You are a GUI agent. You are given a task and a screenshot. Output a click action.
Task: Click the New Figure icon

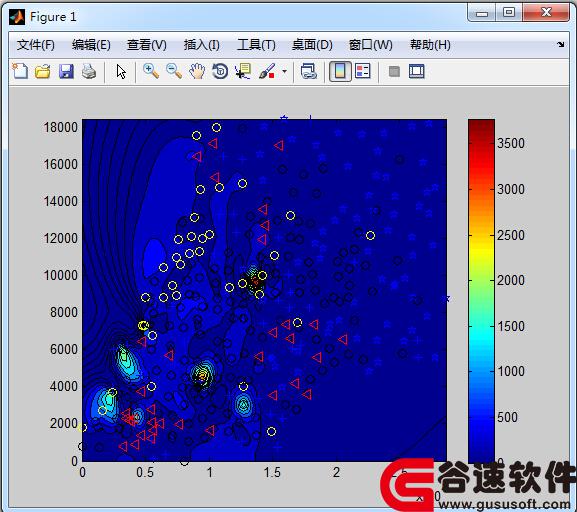click(20, 71)
